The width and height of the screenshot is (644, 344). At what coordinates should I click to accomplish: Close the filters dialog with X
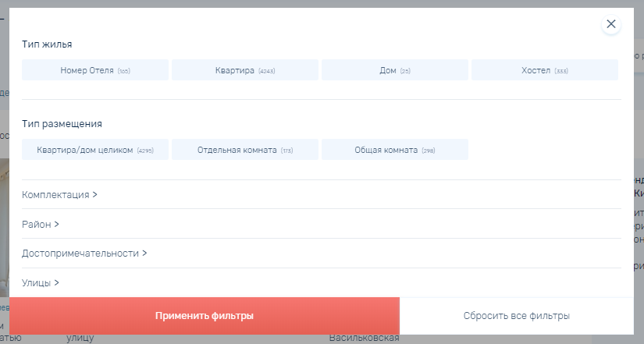pyautogui.click(x=610, y=24)
